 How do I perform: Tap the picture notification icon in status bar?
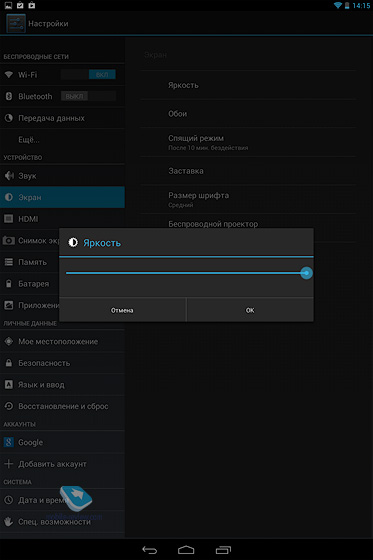pos(8,5)
